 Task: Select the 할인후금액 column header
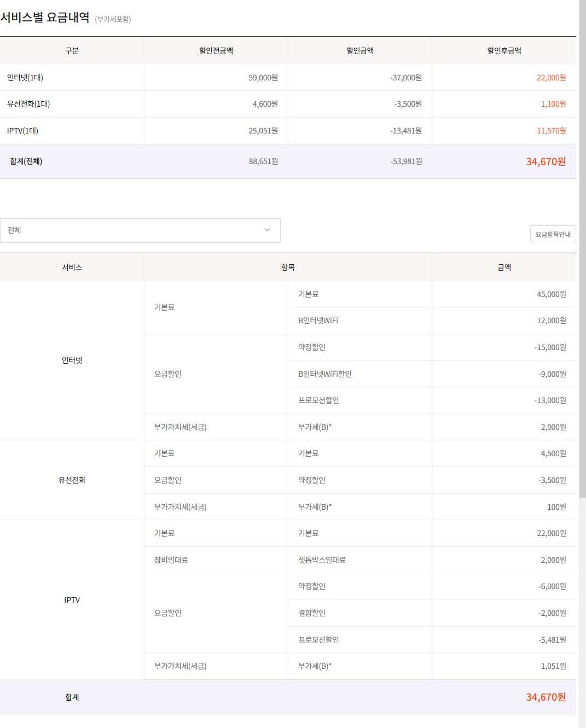[504, 51]
